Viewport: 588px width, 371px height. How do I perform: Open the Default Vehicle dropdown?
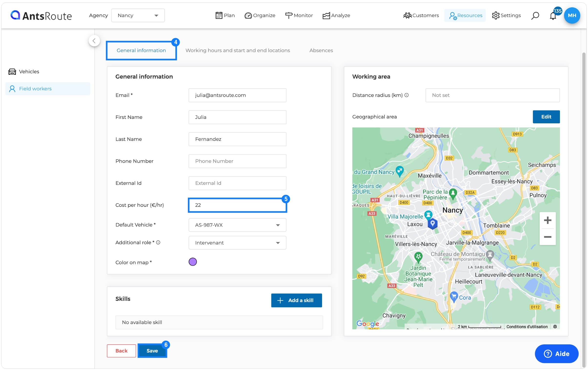237,225
